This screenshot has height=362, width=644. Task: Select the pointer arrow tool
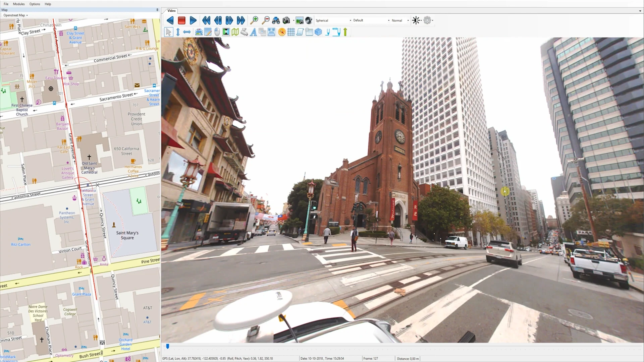pos(169,32)
